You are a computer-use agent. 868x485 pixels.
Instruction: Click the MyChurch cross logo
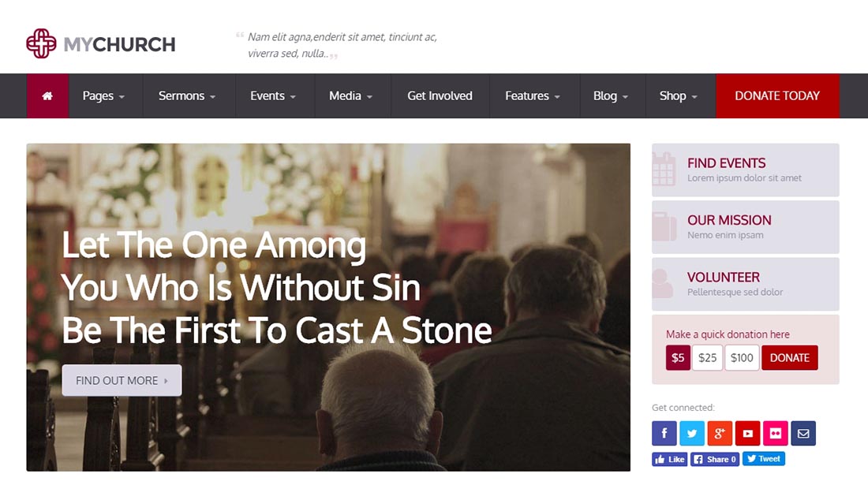pyautogui.click(x=41, y=44)
